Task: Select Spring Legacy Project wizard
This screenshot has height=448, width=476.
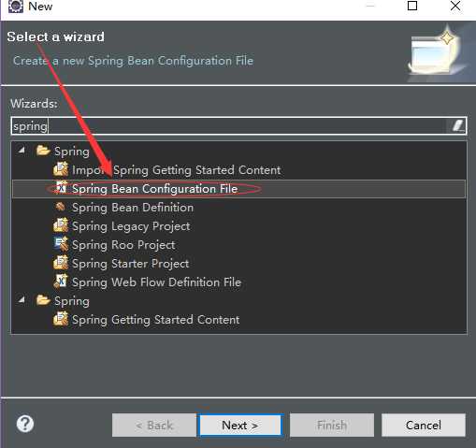Action: 131,226
